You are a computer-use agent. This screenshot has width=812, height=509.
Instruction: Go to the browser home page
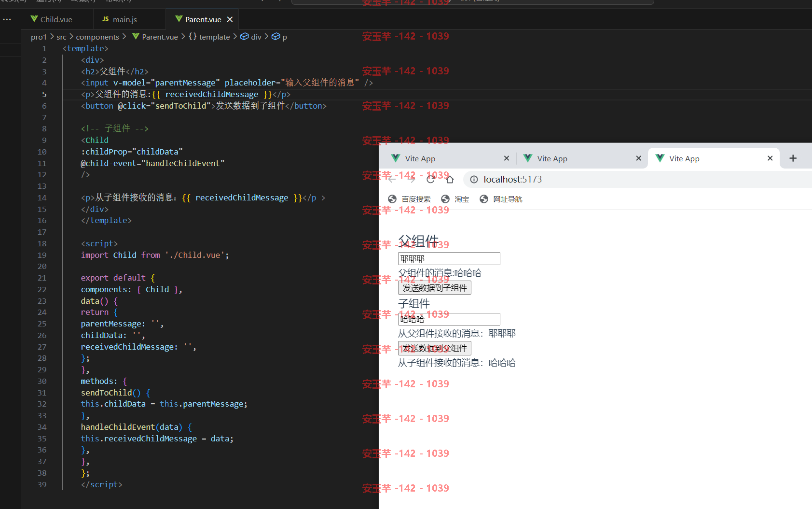(450, 180)
